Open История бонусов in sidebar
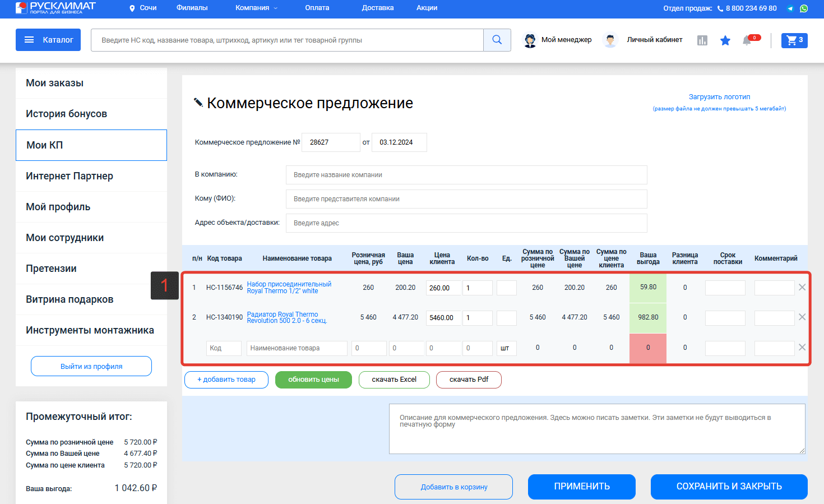Screen dimensions: 824x504 [x=91, y=114]
